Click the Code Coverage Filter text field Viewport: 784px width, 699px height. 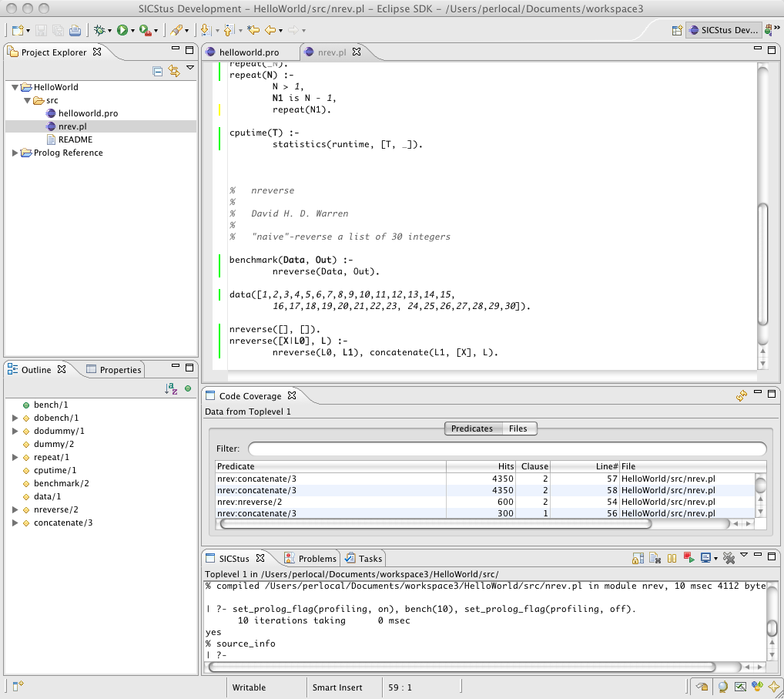pos(507,449)
